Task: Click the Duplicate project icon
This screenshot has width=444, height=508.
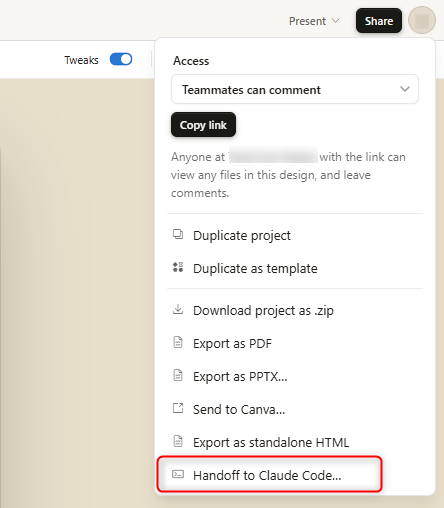Action: pos(178,234)
